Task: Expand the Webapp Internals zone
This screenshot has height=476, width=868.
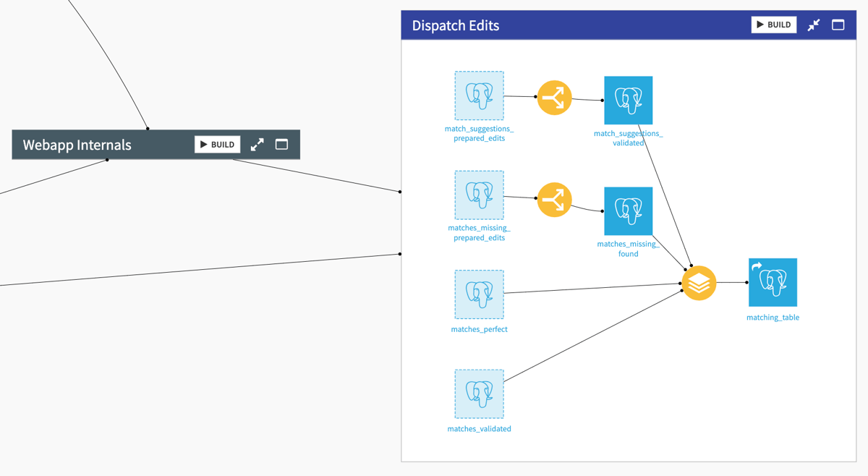Action: pyautogui.click(x=257, y=144)
